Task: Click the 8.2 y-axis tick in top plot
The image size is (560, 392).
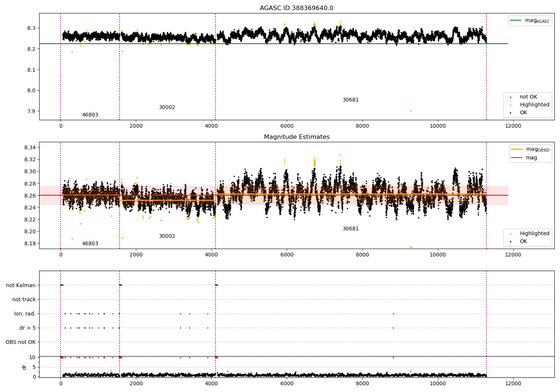Action: (31, 49)
